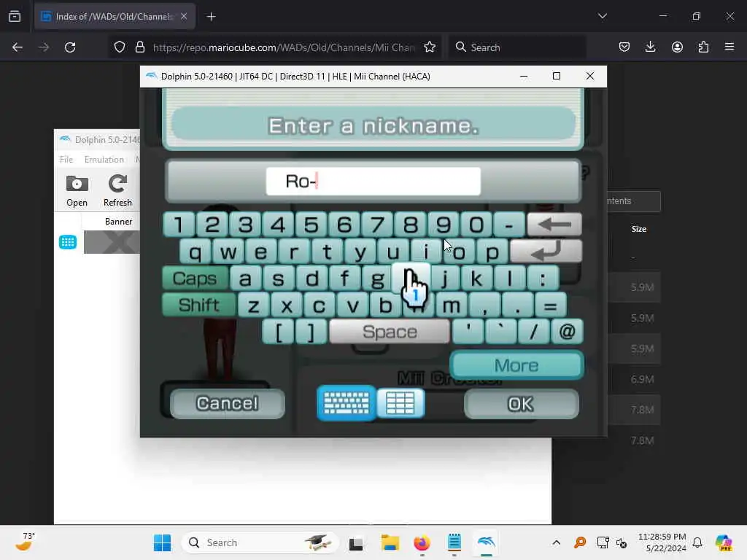The width and height of the screenshot is (747, 560).
Task: Open Firefox account icon
Action: pos(677,47)
